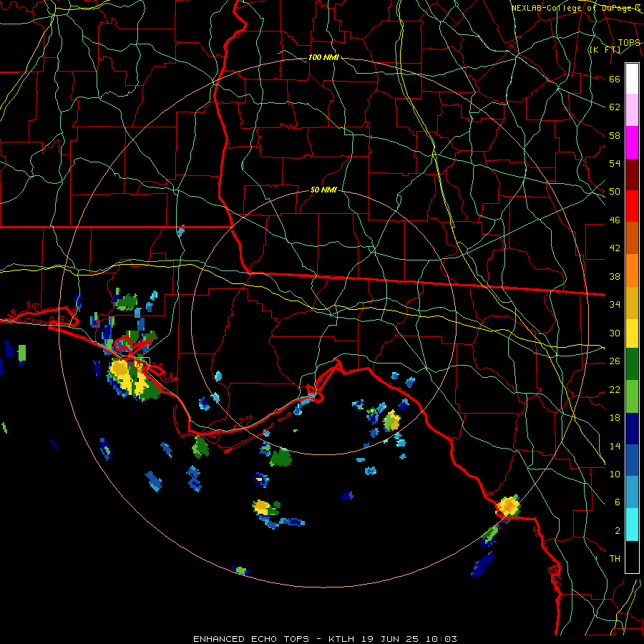Pick the medium blue legend swatch

tap(632, 460)
